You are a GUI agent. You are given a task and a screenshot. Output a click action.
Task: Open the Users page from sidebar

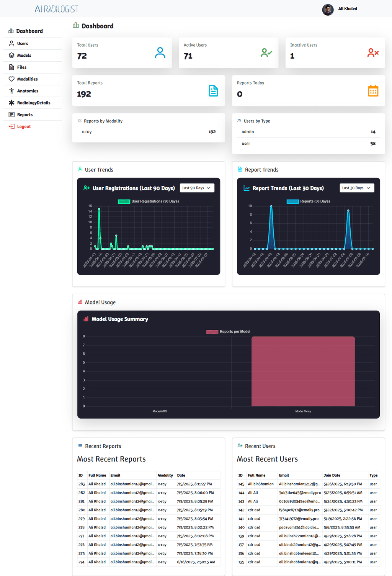[x=23, y=44]
